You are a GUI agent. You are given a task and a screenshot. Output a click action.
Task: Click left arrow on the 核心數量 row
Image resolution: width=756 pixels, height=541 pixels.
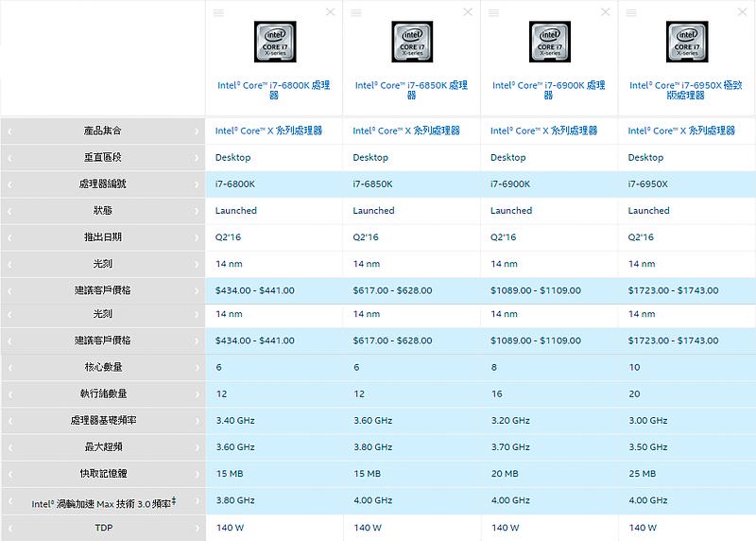pyautogui.click(x=9, y=368)
